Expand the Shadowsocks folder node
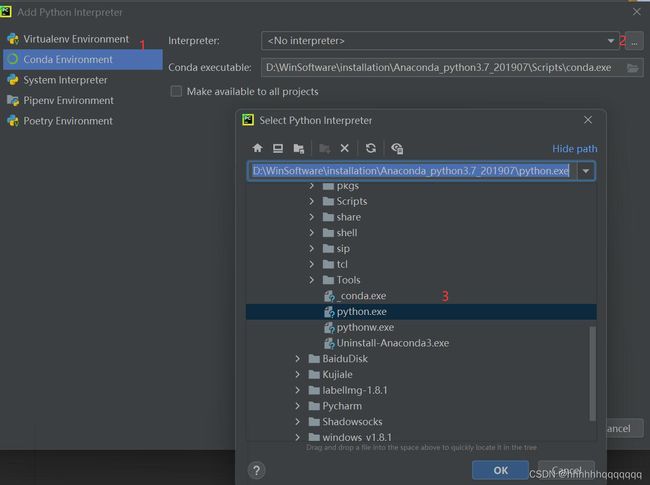Screen dimensions: 650x485 [x=297, y=422]
